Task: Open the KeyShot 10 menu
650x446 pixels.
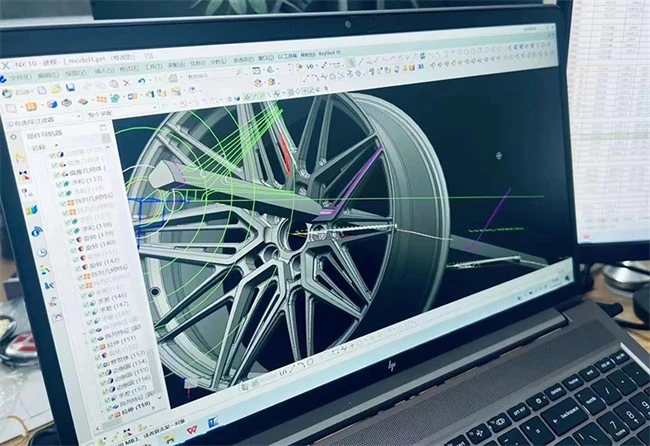Action: click(330, 53)
